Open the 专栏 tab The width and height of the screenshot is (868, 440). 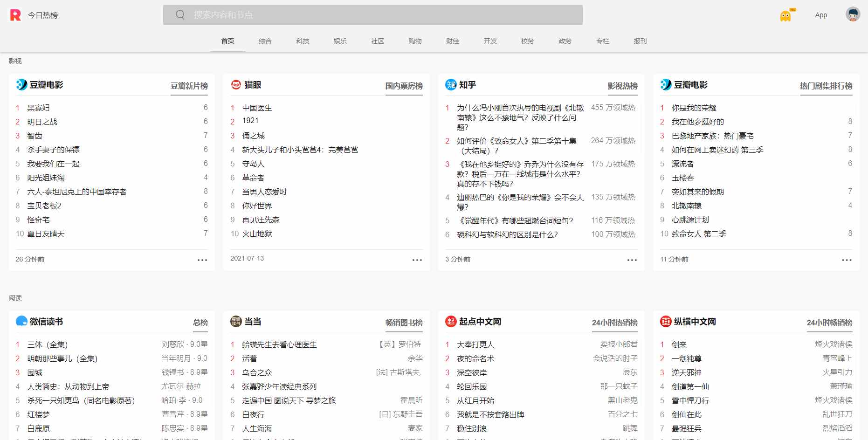603,41
